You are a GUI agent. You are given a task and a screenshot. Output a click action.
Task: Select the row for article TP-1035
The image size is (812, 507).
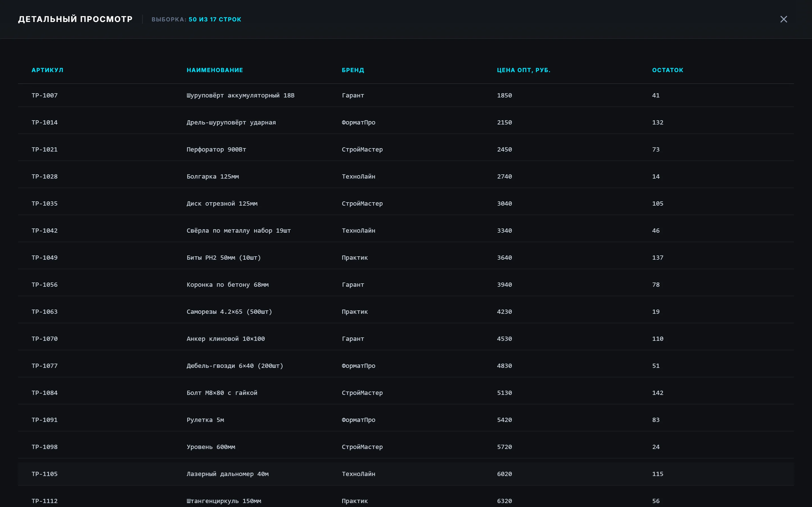(x=406, y=204)
